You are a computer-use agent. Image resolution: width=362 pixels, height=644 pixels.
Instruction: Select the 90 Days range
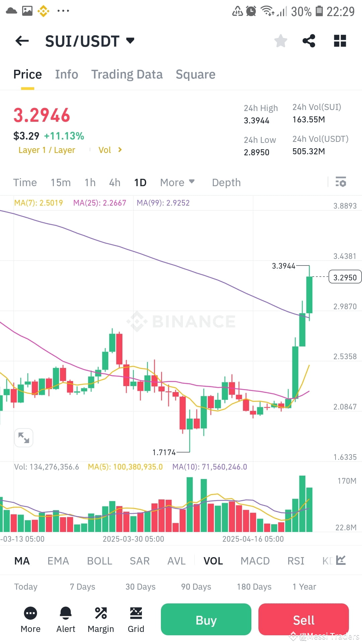(195, 587)
